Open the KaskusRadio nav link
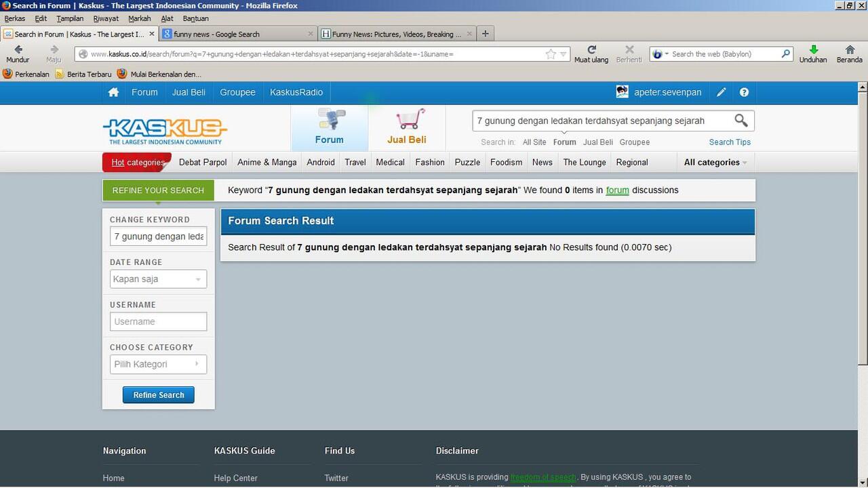This screenshot has height=488, width=868. pyautogui.click(x=296, y=92)
